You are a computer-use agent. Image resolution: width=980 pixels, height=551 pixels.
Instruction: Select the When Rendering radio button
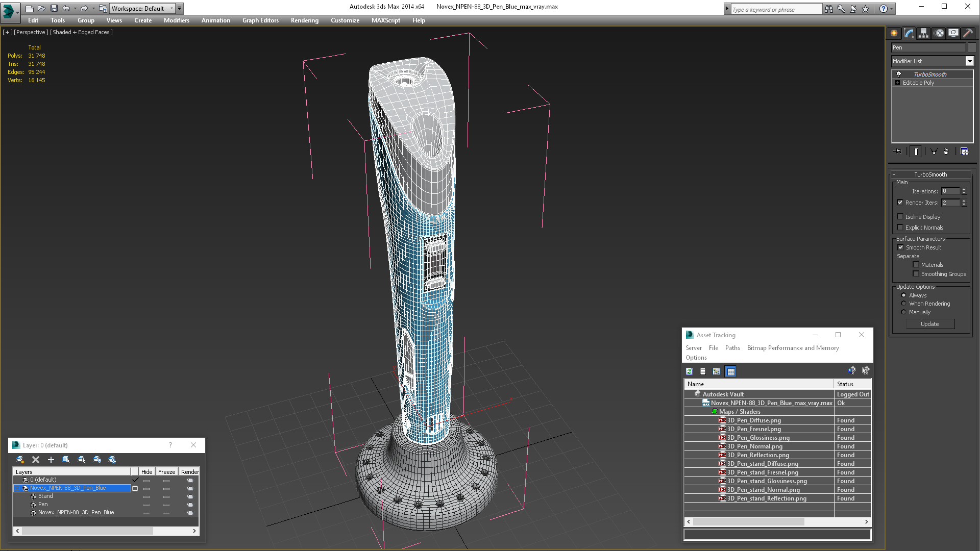pyautogui.click(x=903, y=304)
